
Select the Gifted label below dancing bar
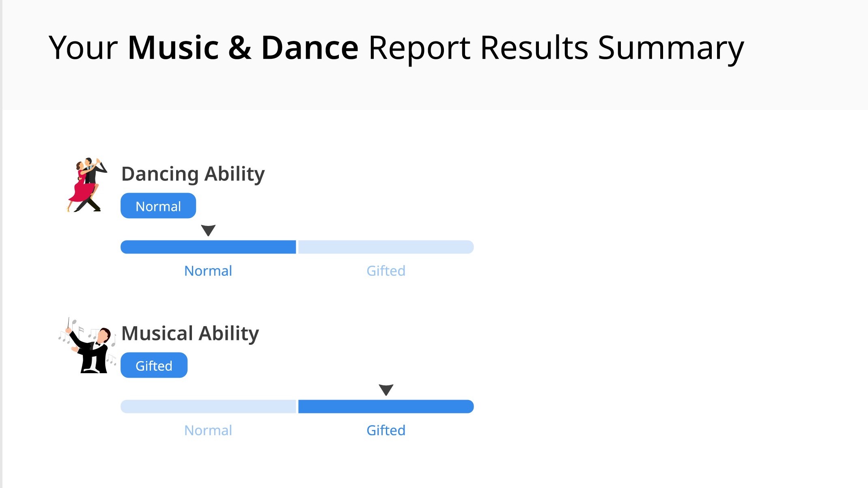386,271
